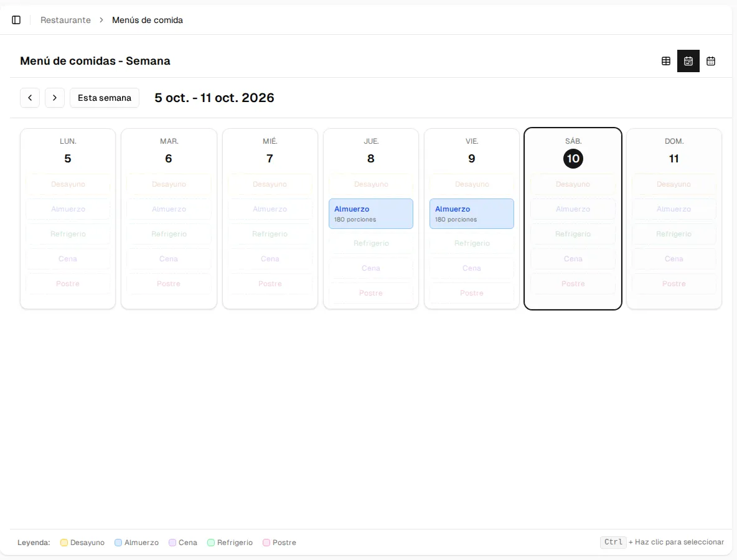Switch to table view icon
Image resolution: width=737 pixels, height=560 pixels.
click(x=666, y=61)
